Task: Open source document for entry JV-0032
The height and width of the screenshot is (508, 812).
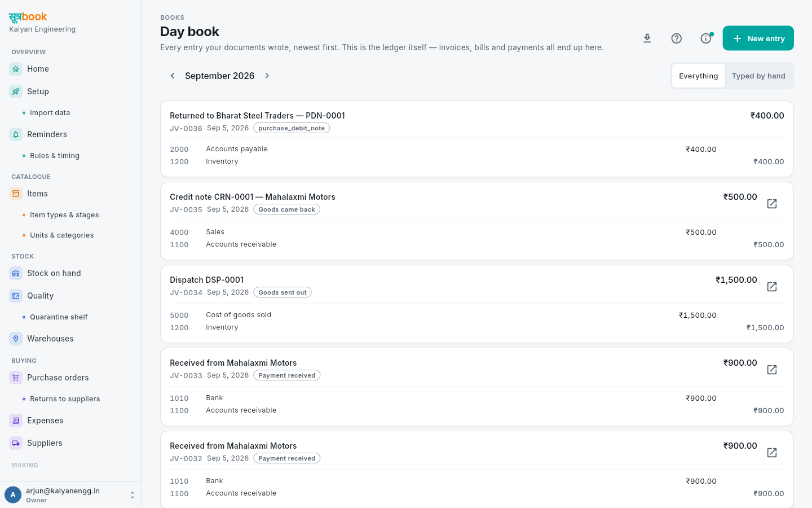Action: pyautogui.click(x=772, y=453)
